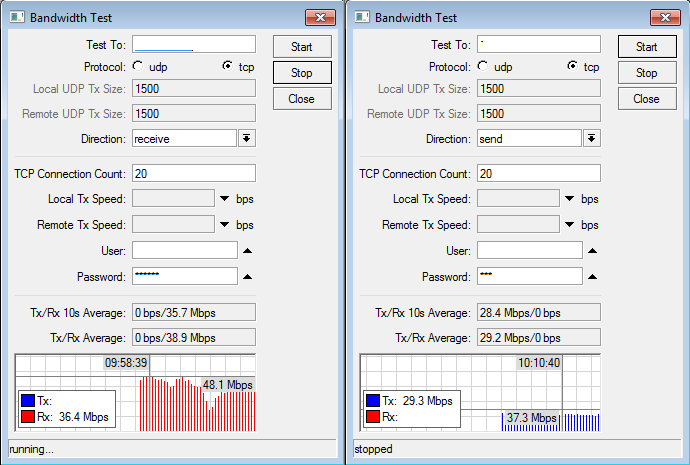Click the Tx: 29.3 Mbps legend text
The height and width of the screenshot is (465, 690).
pos(418,401)
